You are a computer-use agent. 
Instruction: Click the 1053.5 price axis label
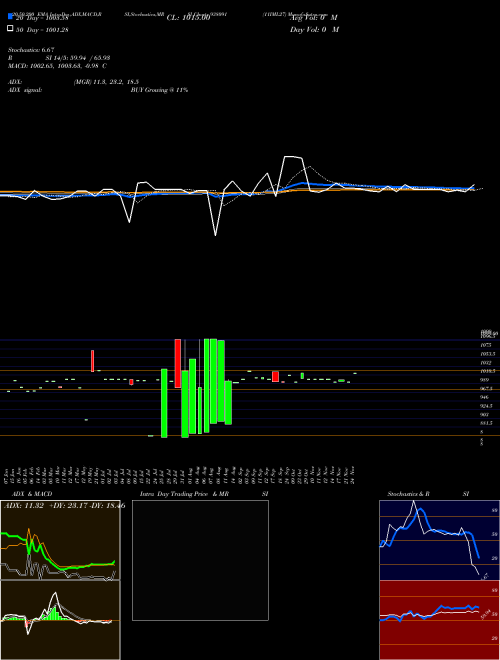(x=488, y=354)
